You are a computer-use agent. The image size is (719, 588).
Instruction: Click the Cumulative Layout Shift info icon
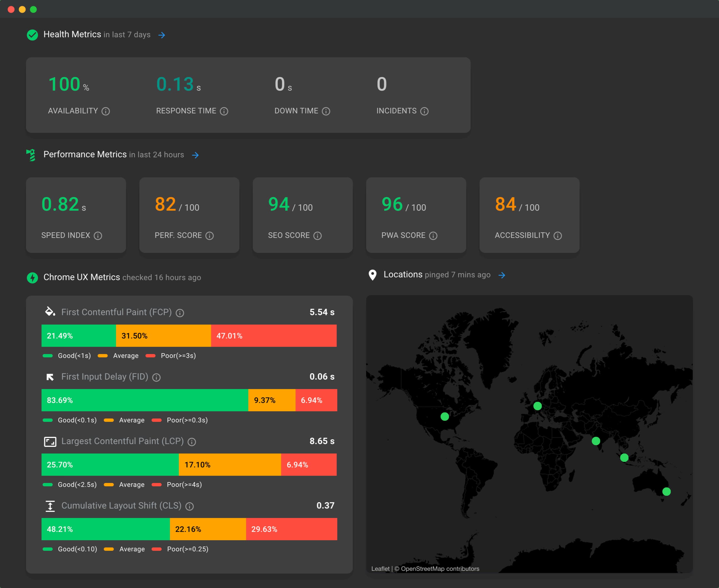coord(190,506)
